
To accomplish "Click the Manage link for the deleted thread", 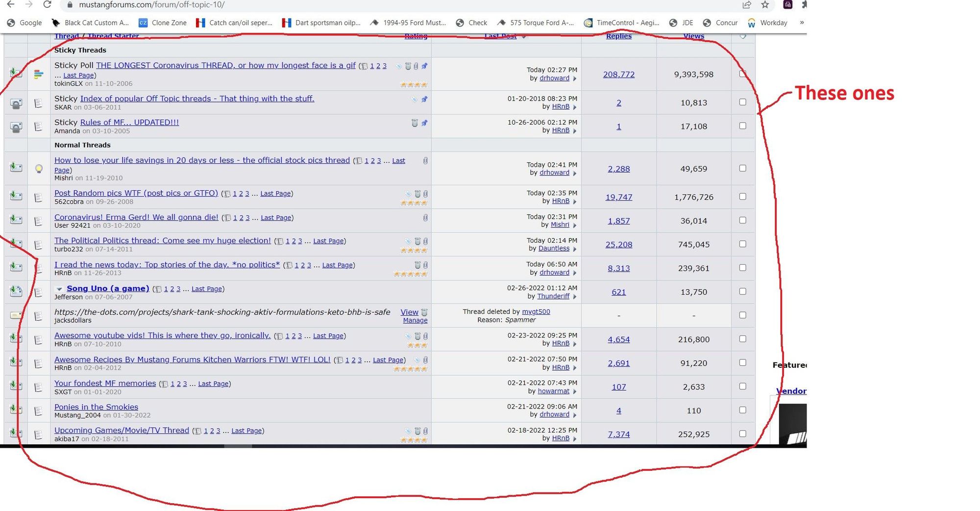I will point(415,320).
